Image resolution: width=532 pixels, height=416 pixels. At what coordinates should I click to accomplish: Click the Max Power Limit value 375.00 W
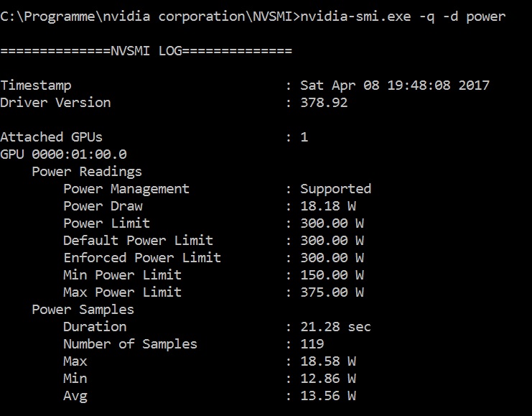(x=332, y=292)
